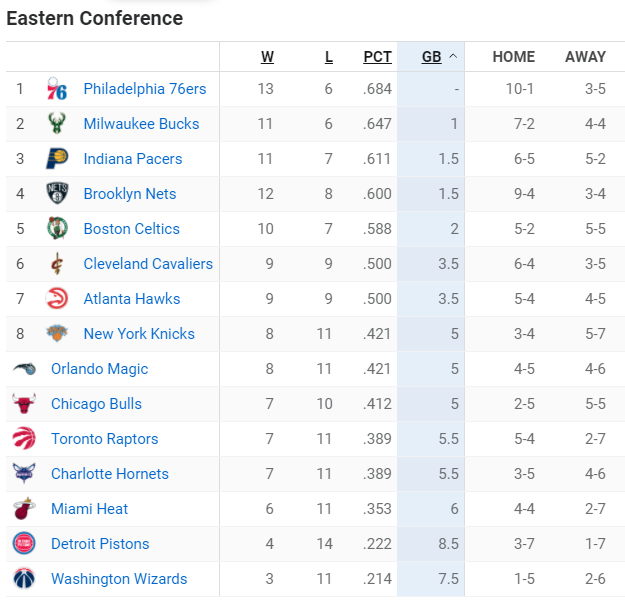Screen dimensions: 625x605
Task: Click the Indiana Pacers logo
Action: pos(57,159)
